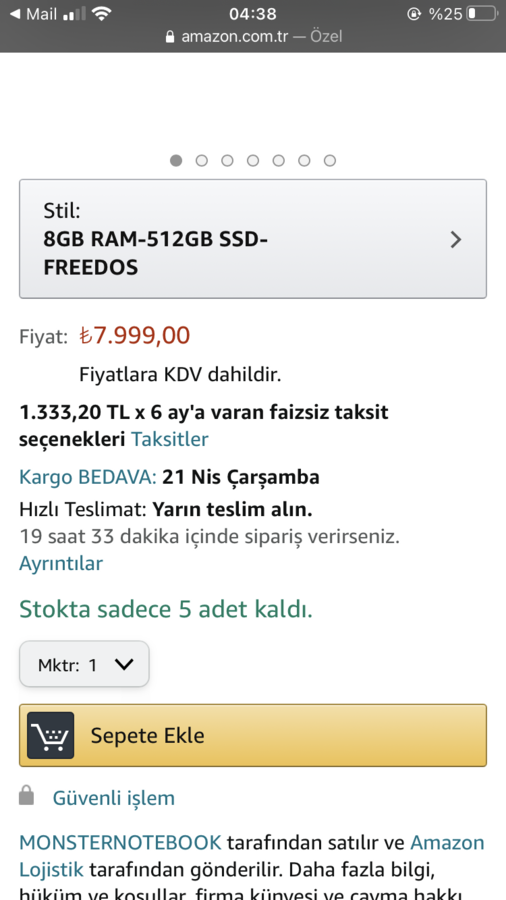Open the Stil 8GB RAM-512GB SSD selector
This screenshot has height=900, width=506.
point(253,239)
